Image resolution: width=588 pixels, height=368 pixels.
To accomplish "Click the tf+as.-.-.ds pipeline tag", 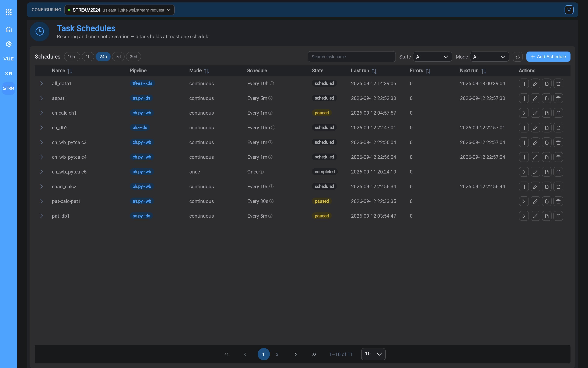I will (142, 83).
